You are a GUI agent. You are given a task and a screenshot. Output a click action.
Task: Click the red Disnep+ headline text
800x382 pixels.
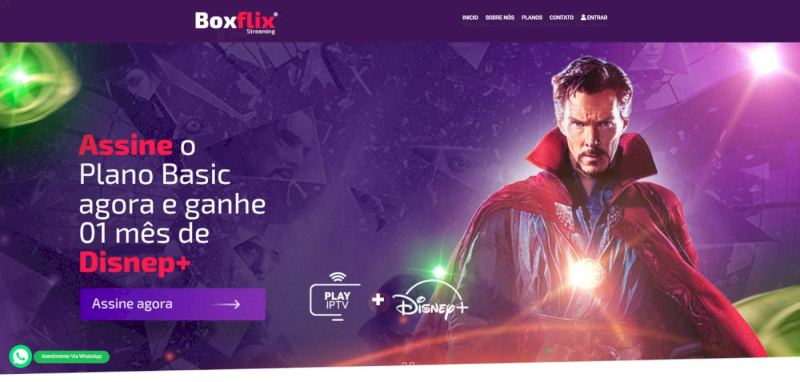(135, 263)
